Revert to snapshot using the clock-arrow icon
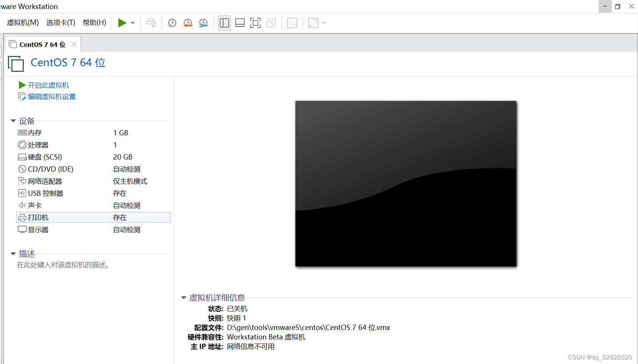 click(x=188, y=23)
